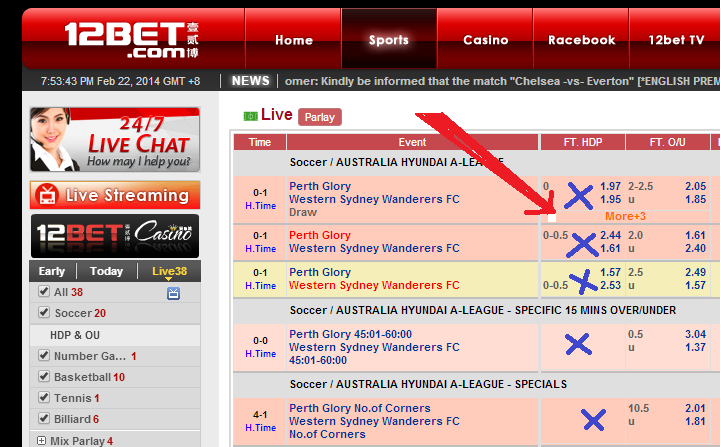Open the Casino menu tab
The image size is (721, 447).
click(485, 40)
